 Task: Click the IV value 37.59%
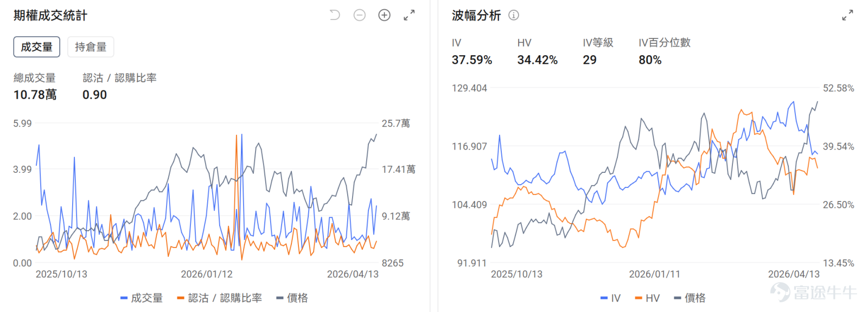click(472, 60)
